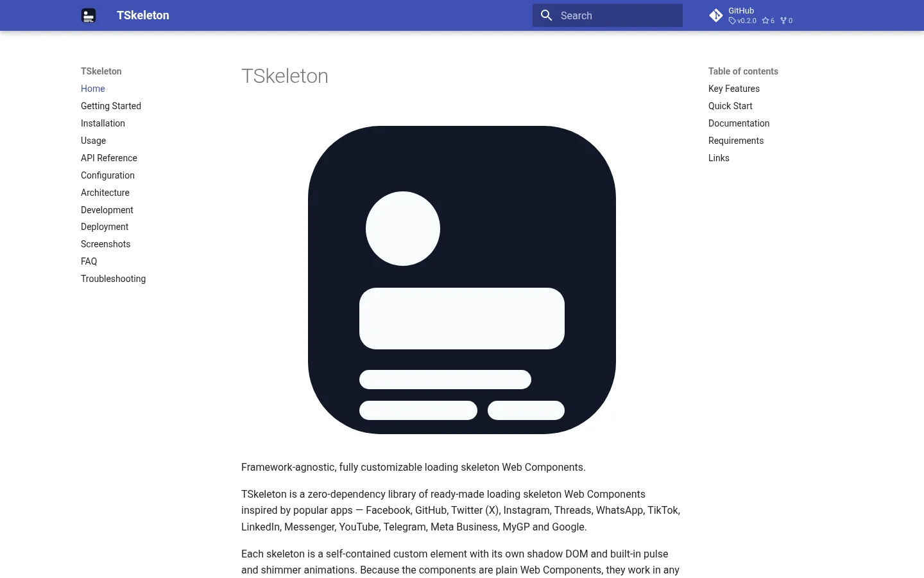Click the large TSkeleton logo image

tap(462, 280)
